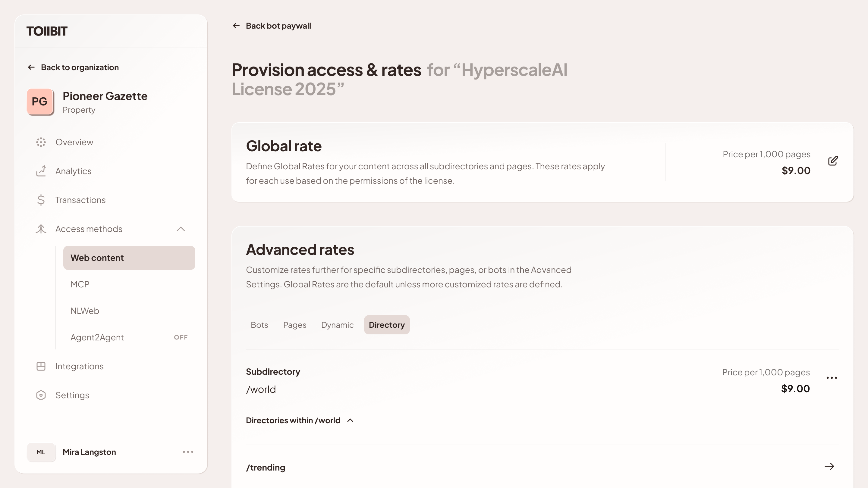Edit the Global rate price
868x488 pixels.
pos(833,161)
